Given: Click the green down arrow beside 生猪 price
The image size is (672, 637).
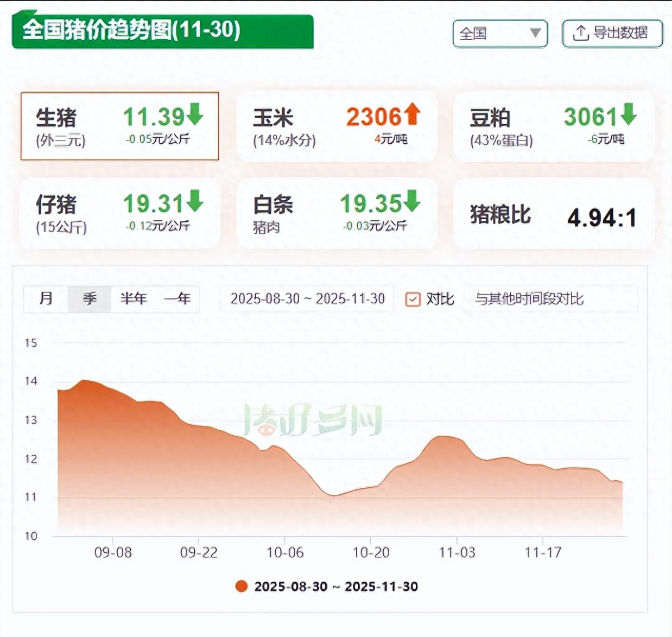Looking at the screenshot, I should 195,114.
